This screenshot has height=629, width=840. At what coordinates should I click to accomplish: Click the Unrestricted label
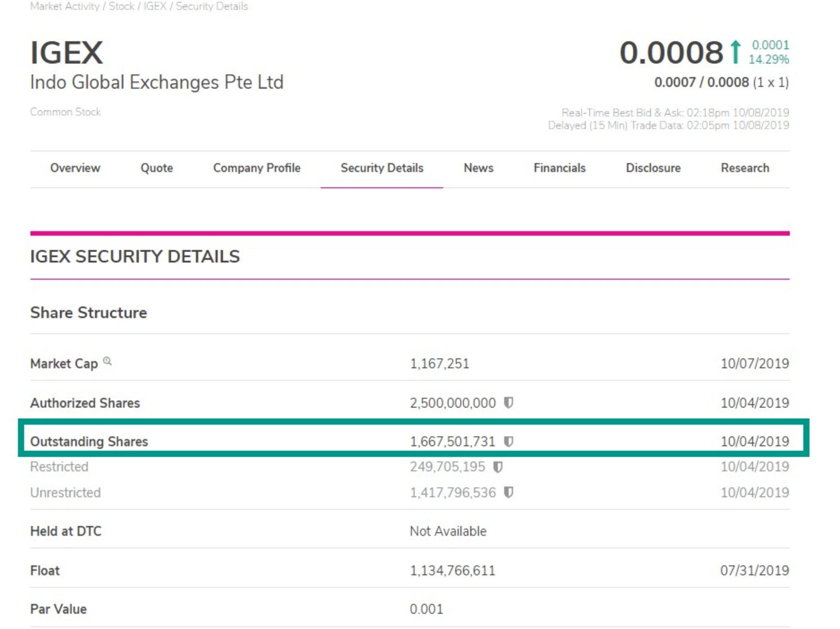click(x=66, y=492)
